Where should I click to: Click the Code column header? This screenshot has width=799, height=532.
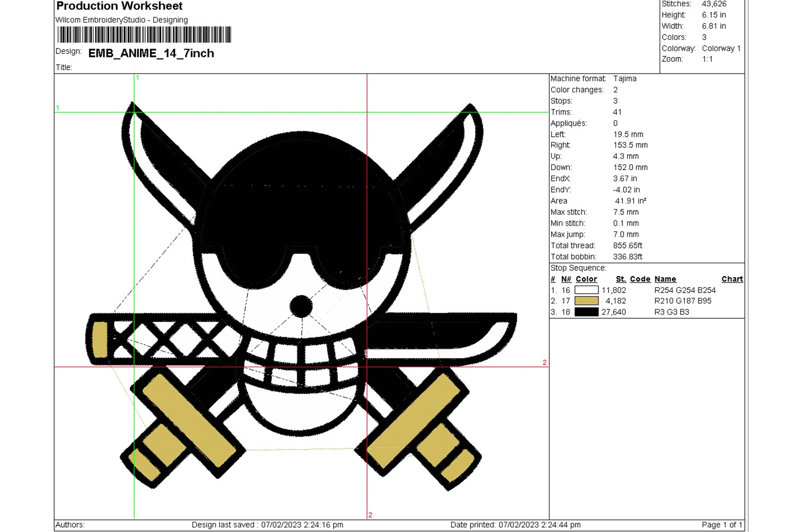640,279
